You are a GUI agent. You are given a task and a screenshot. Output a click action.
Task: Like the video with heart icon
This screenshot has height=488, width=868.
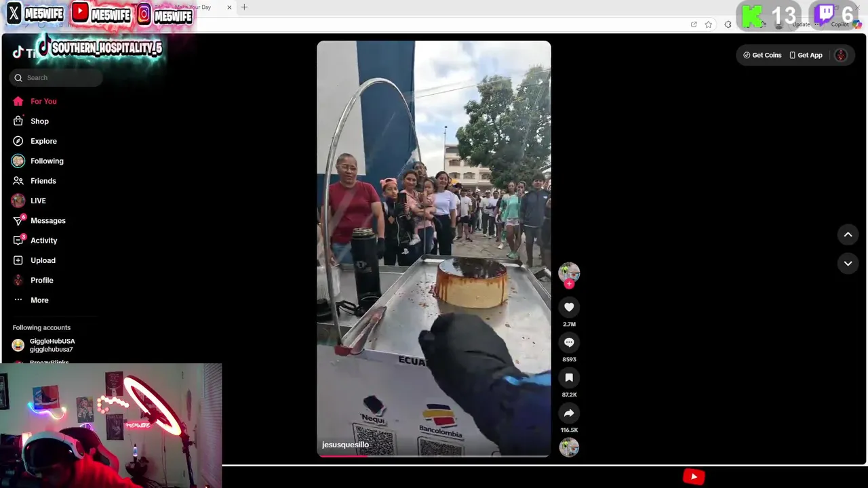tap(569, 307)
